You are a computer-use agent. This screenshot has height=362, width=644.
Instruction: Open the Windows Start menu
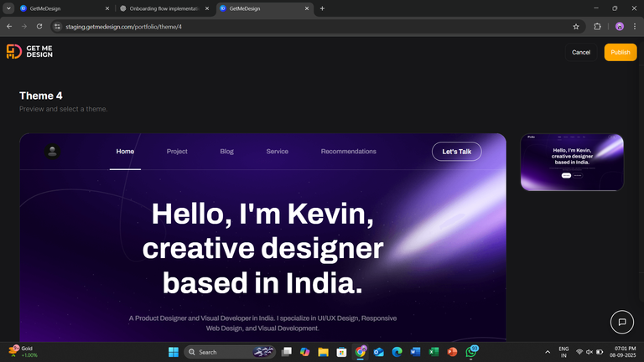(x=174, y=352)
